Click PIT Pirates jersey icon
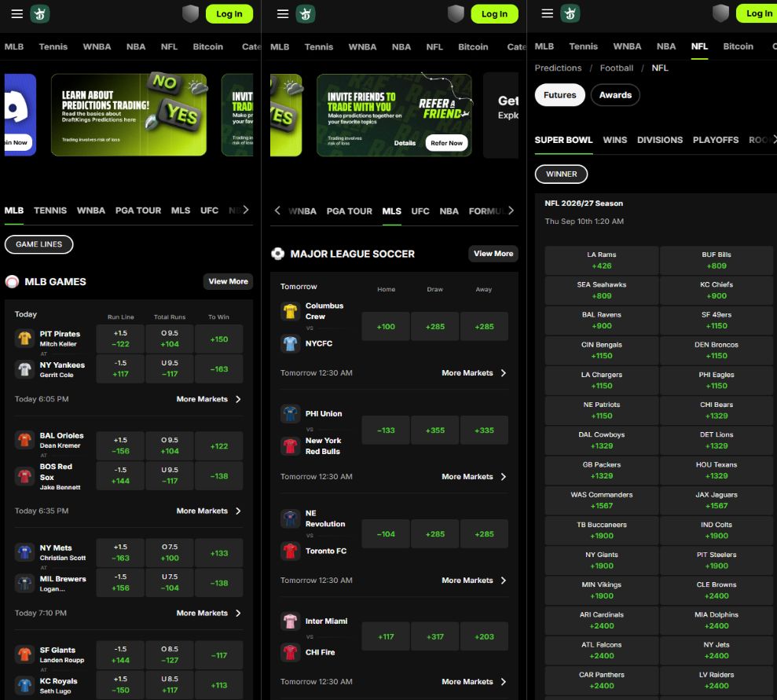 tap(25, 339)
